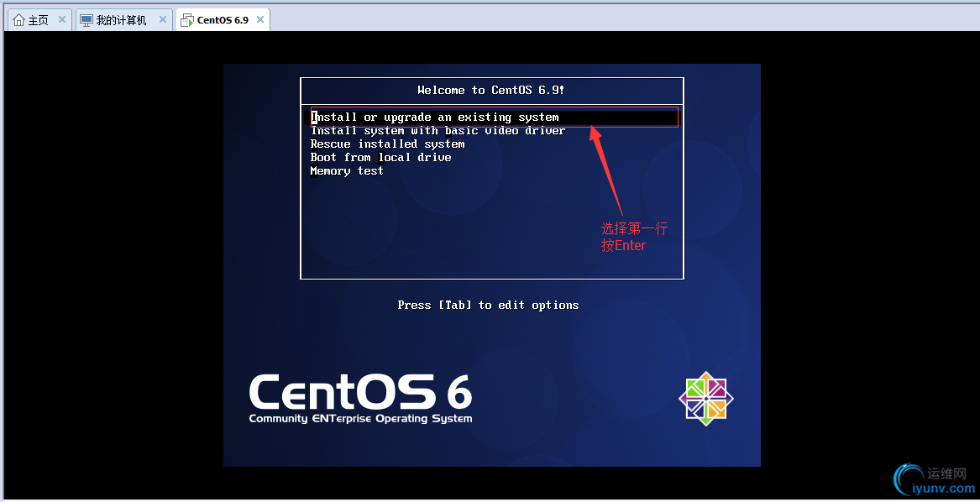Click Community ENTerprise Operating System tagline
The width and height of the screenshot is (980, 502).
tap(360, 419)
